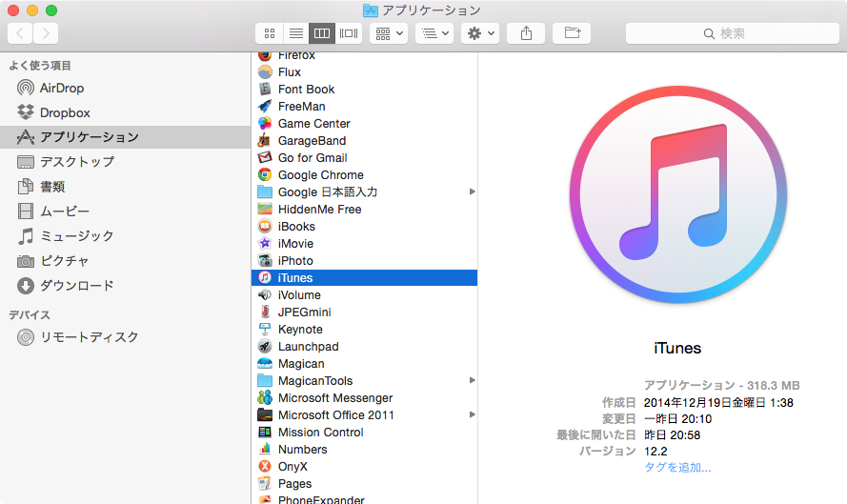This screenshot has height=504, width=847.
Task: Click the Font Book app icon
Action: point(265,90)
